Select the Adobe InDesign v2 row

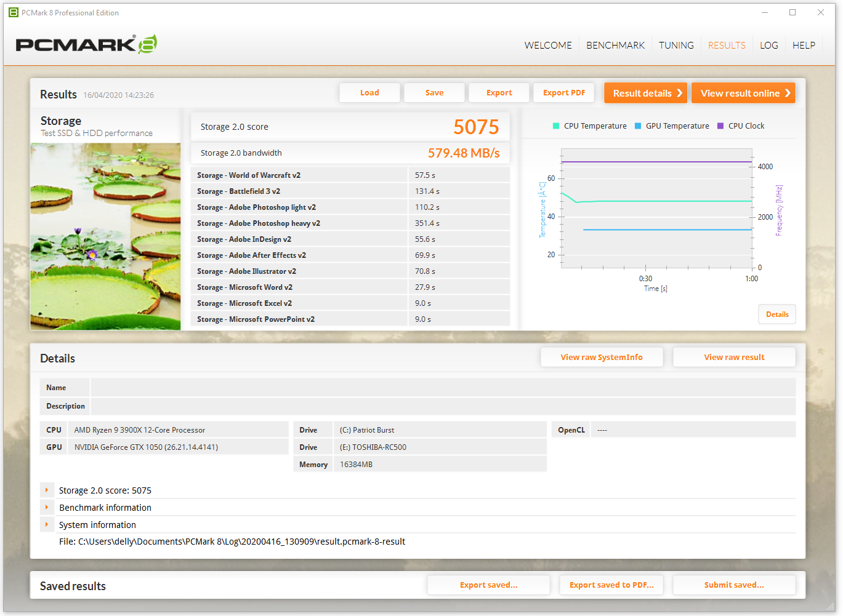pyautogui.click(x=350, y=239)
